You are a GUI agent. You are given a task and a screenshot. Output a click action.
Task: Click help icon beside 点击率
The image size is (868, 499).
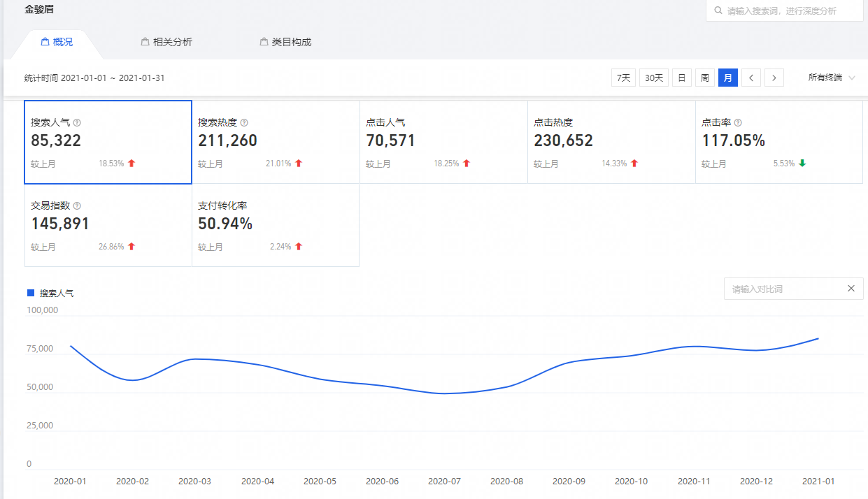[738, 122]
